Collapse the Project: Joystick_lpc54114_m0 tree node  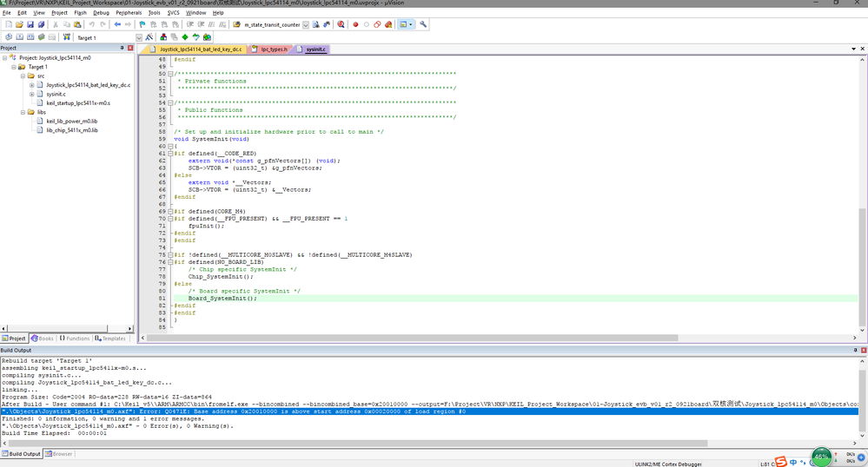pyautogui.click(x=4, y=57)
